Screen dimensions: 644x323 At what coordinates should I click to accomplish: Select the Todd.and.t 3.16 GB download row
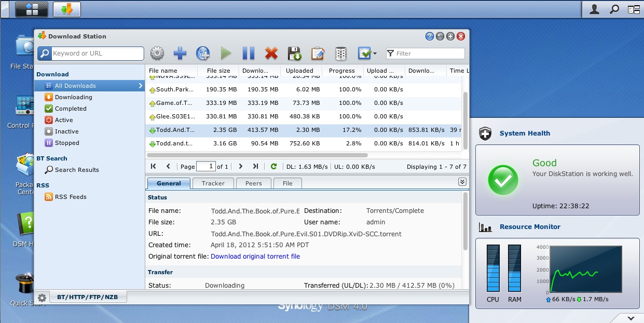[304, 143]
